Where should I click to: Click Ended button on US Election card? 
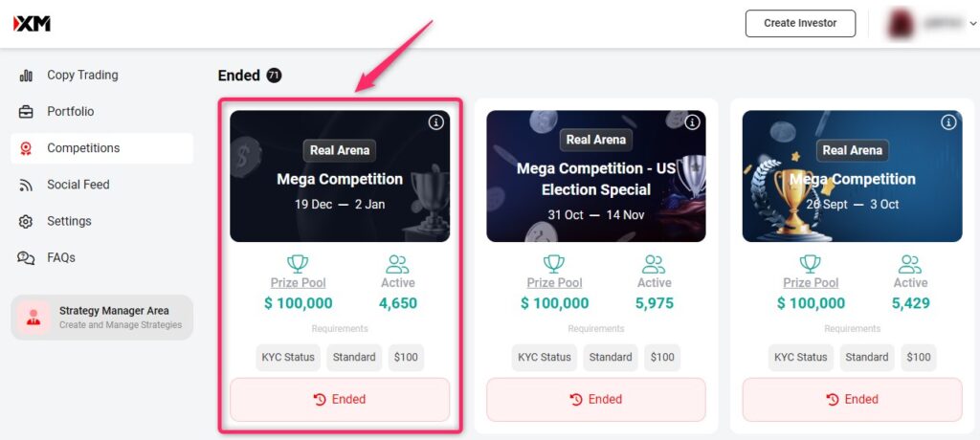pos(595,399)
